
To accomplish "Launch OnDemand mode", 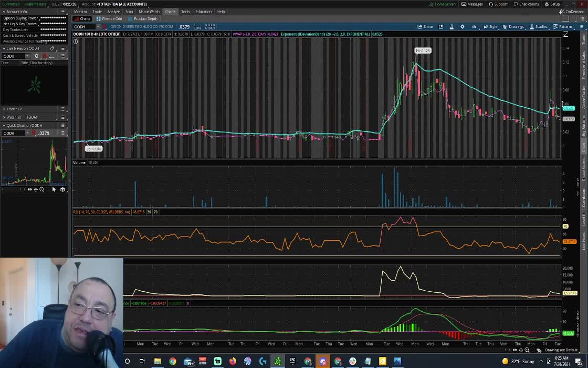I will click(x=572, y=12).
